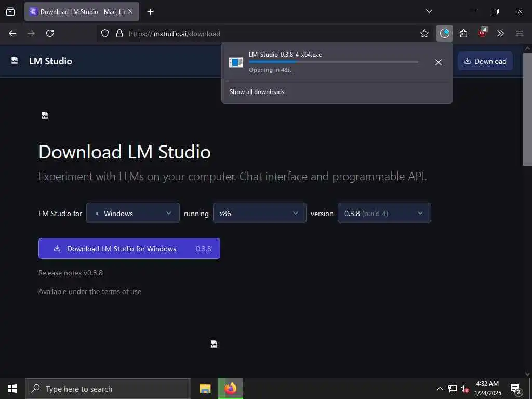Open the Windows operating system dropdown
532x399 pixels.
[x=132, y=213]
